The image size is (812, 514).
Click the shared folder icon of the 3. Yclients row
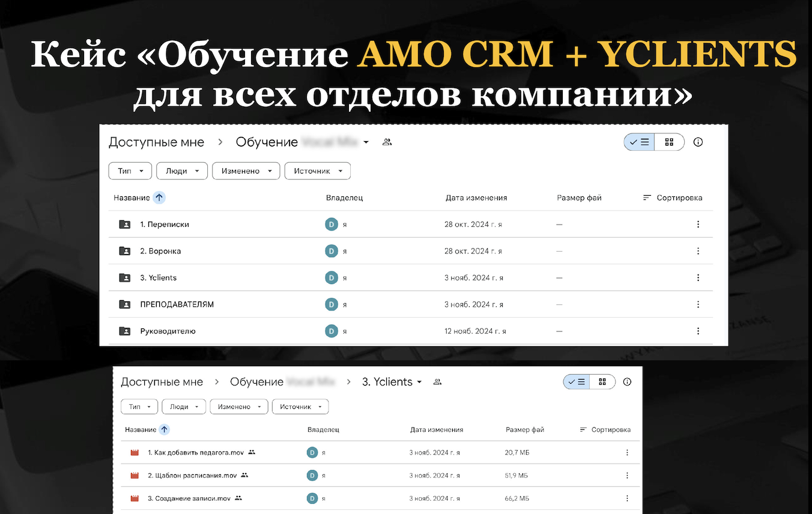pyautogui.click(x=124, y=278)
